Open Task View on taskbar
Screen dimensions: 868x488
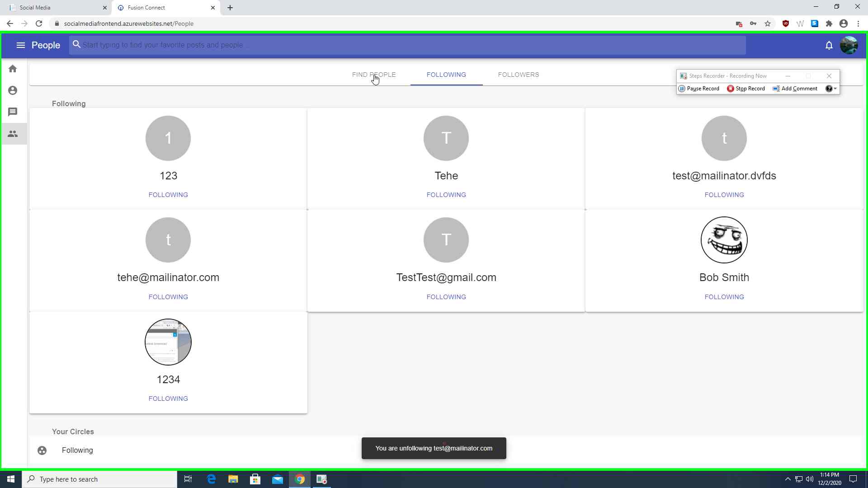pos(188,479)
